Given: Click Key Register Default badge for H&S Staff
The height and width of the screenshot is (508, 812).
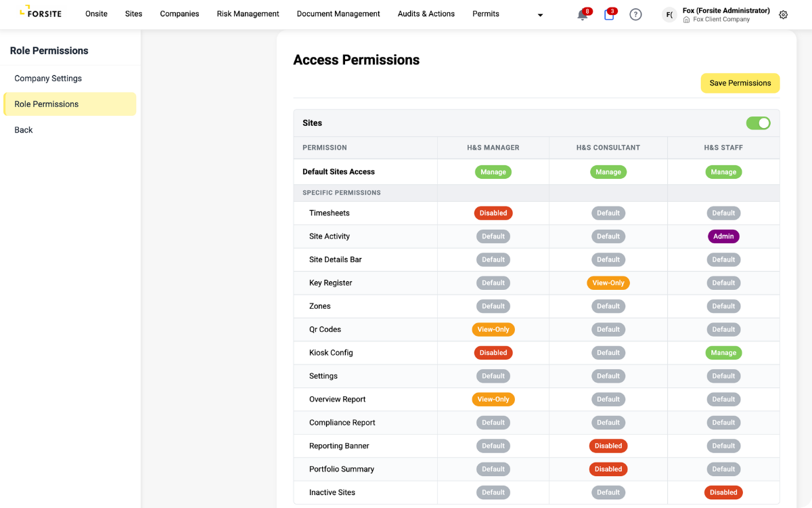Looking at the screenshot, I should click(x=723, y=283).
